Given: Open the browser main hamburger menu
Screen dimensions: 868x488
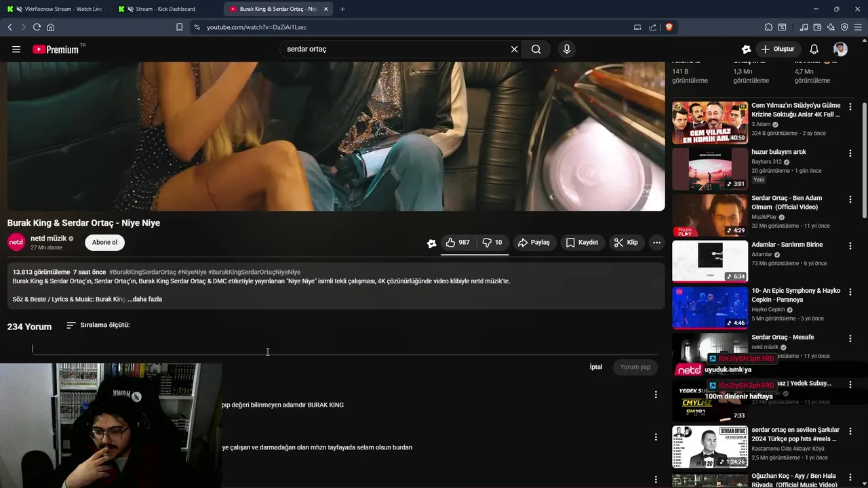Looking at the screenshot, I should pyautogui.click(x=858, y=27).
